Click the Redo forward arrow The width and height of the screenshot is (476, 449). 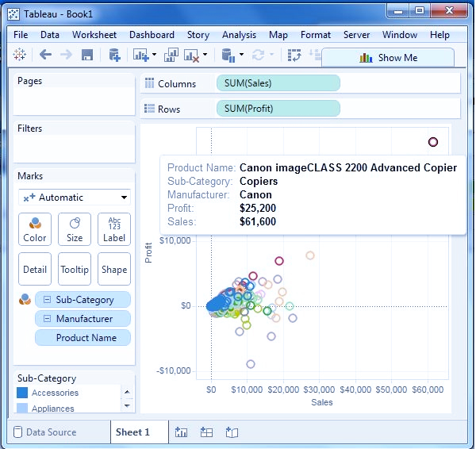tap(66, 55)
